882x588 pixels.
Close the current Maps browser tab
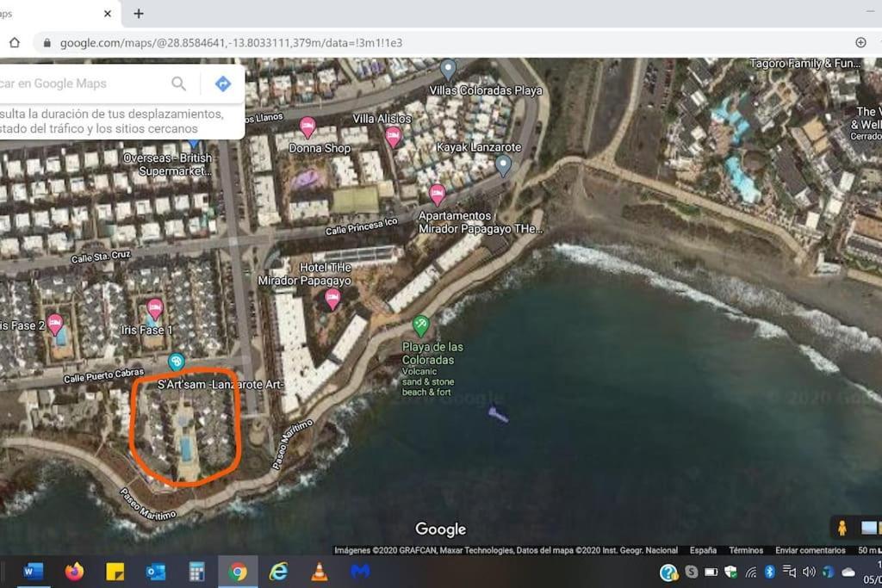[x=108, y=14]
